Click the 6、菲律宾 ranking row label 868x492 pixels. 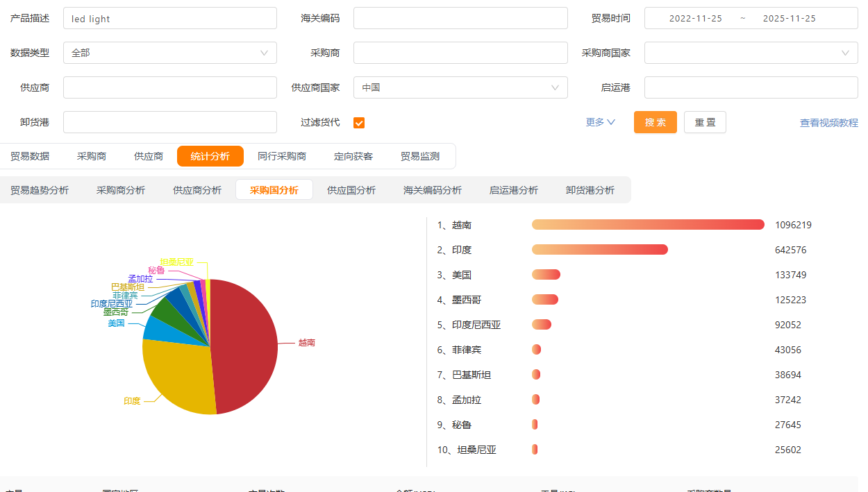459,350
